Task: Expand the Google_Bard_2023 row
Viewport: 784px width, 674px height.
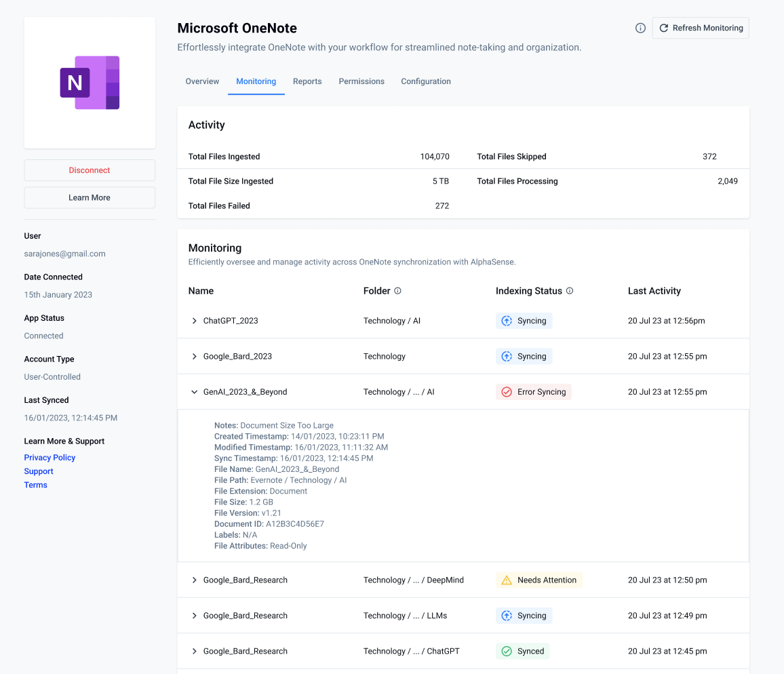Action: click(x=194, y=357)
